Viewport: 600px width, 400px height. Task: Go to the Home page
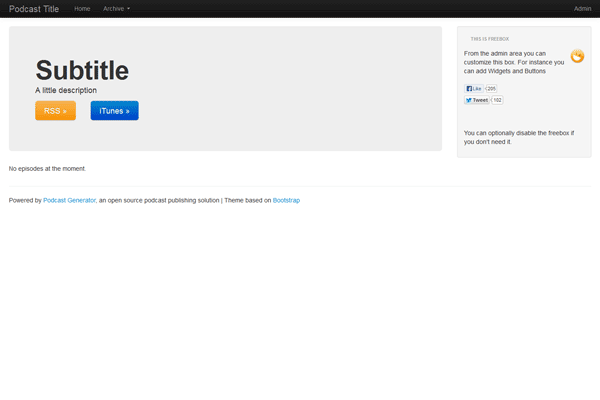click(82, 8)
